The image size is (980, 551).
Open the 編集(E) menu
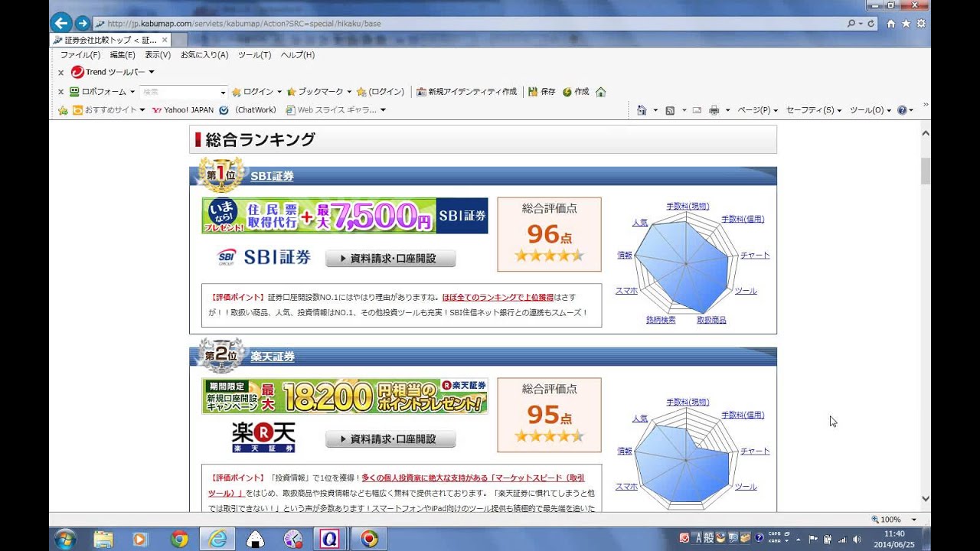click(122, 55)
